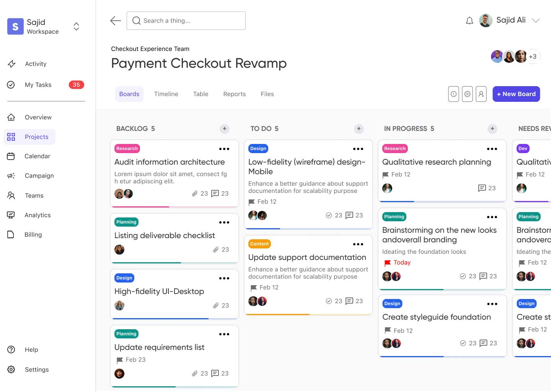Screen dimensions: 551x392
Task: Click Sajid Ali profile avatar
Action: (486, 21)
